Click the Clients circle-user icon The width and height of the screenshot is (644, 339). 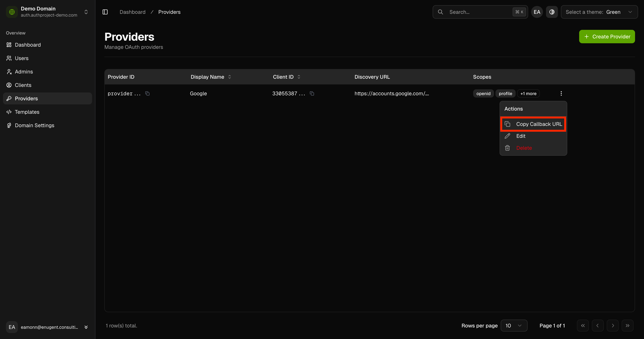tap(9, 85)
